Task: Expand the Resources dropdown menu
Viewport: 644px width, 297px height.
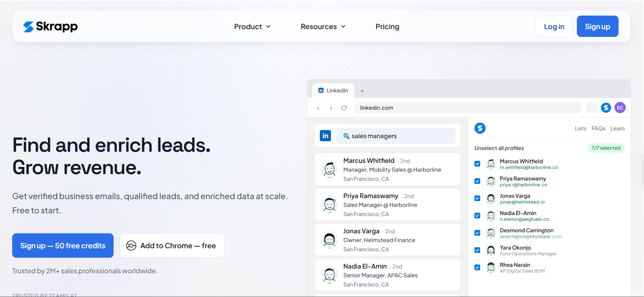Action: [x=323, y=26]
